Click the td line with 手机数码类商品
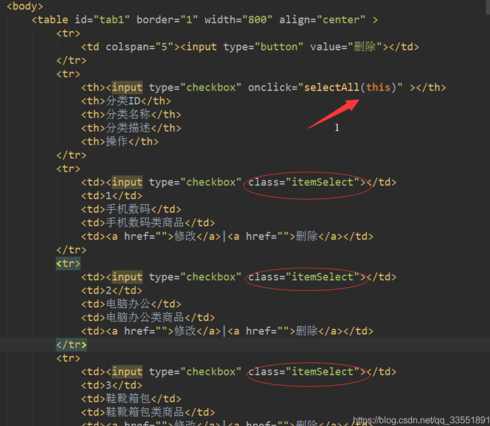 pyautogui.click(x=148, y=223)
